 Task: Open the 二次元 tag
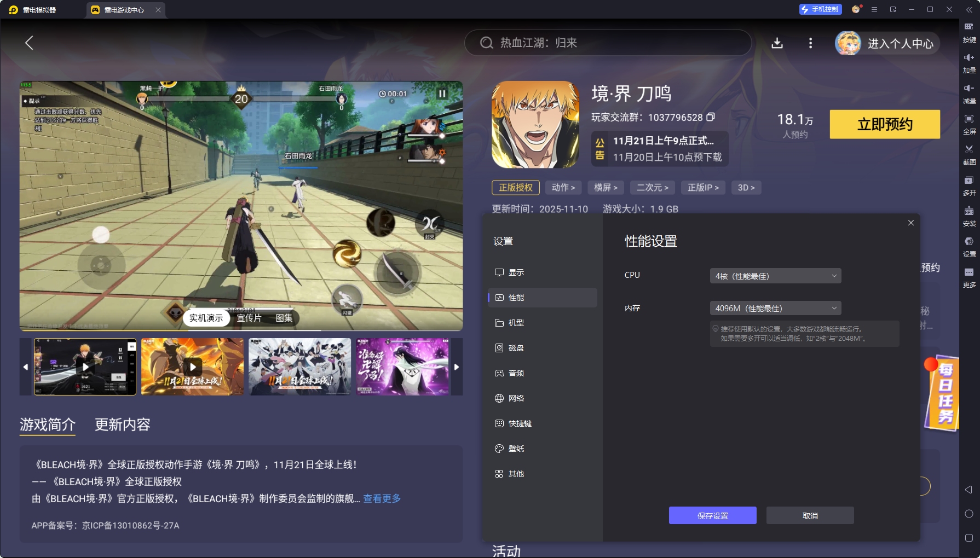point(653,188)
